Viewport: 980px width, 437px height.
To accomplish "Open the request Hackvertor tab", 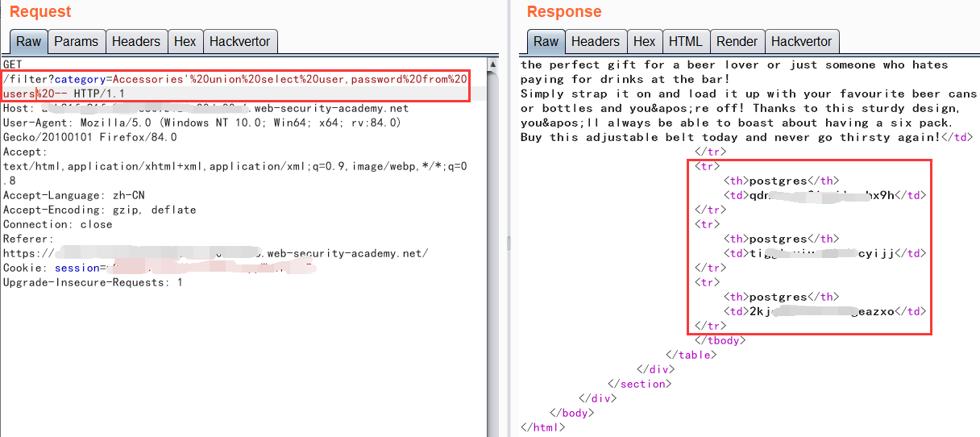I will 239,42.
